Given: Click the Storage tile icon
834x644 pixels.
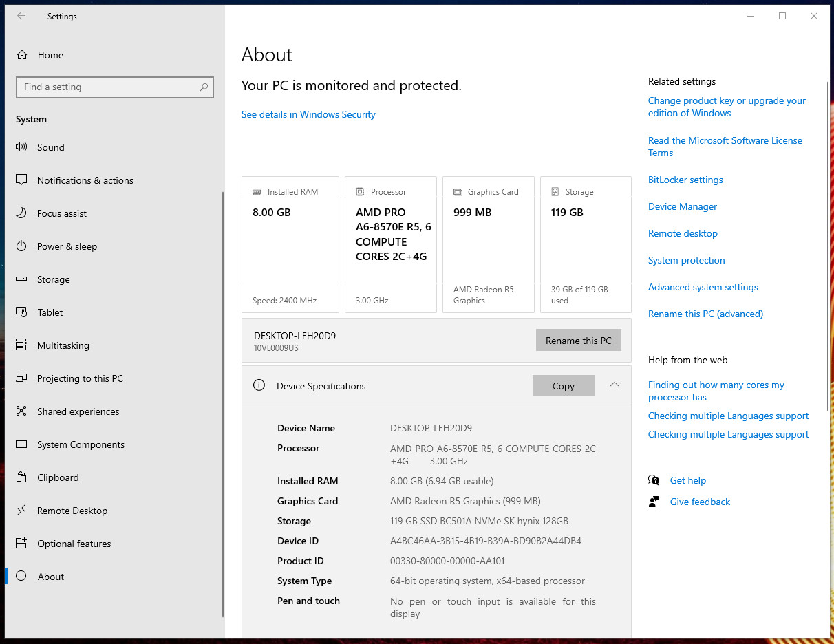Looking at the screenshot, I should [x=555, y=192].
